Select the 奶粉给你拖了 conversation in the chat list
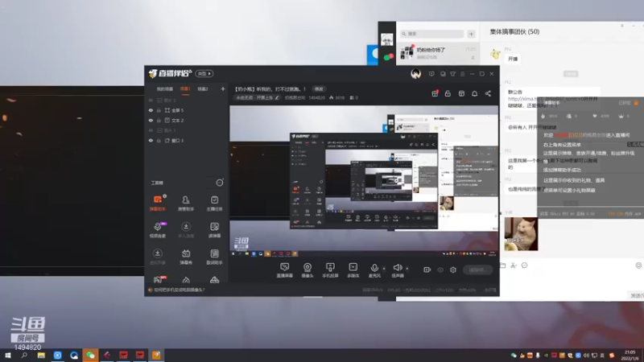The height and width of the screenshot is (362, 644). click(438, 53)
